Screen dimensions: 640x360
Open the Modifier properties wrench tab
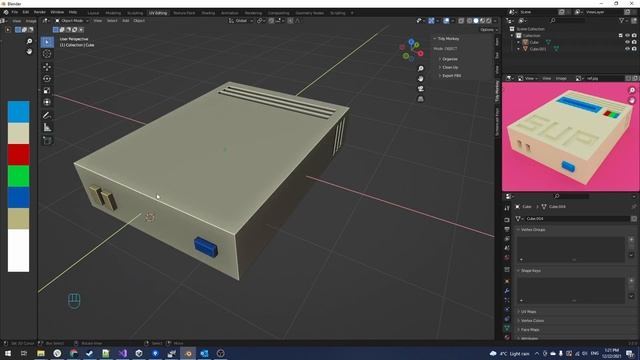click(507, 291)
